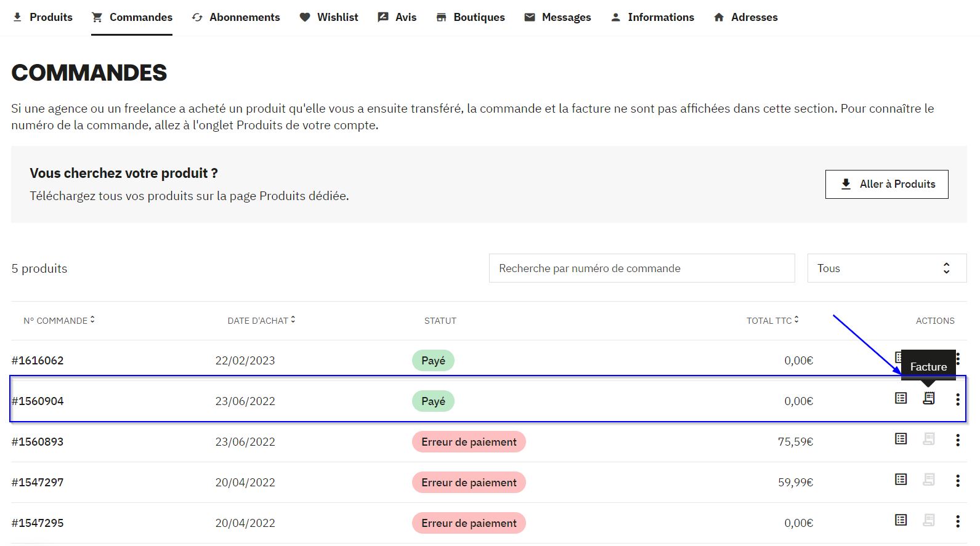
Task: Sort orders by Date d'achat
Action: (x=261, y=321)
